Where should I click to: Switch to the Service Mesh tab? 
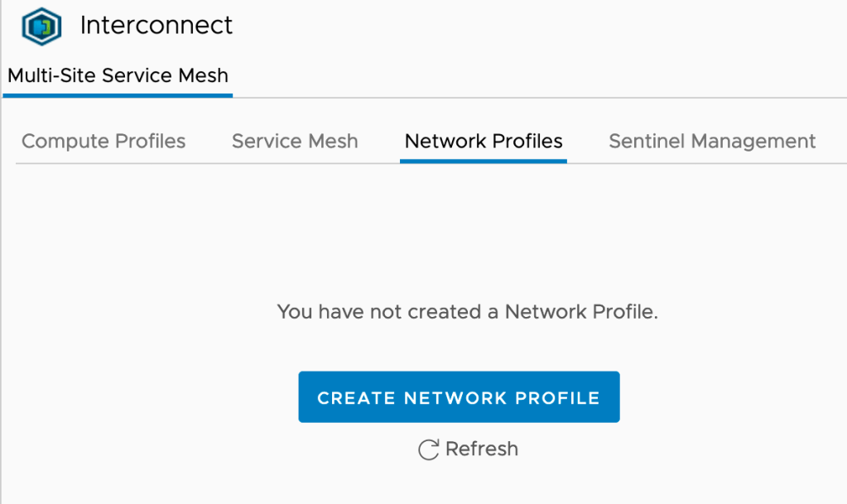pyautogui.click(x=295, y=142)
